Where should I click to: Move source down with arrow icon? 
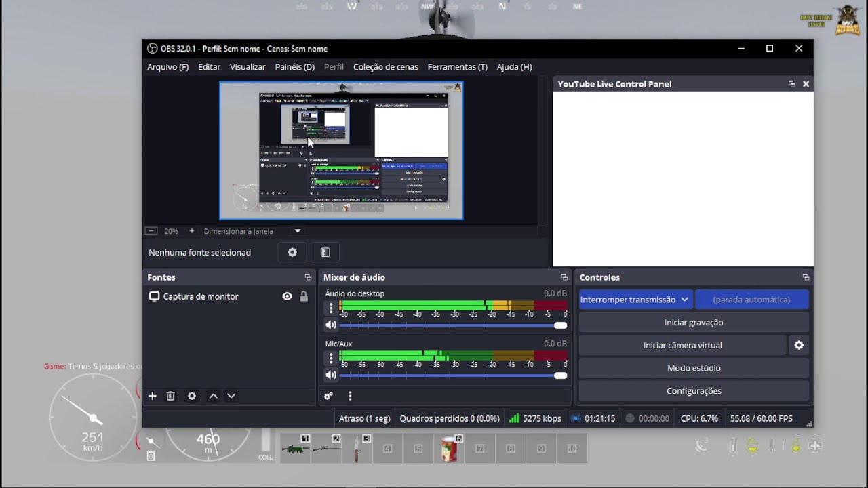point(231,396)
